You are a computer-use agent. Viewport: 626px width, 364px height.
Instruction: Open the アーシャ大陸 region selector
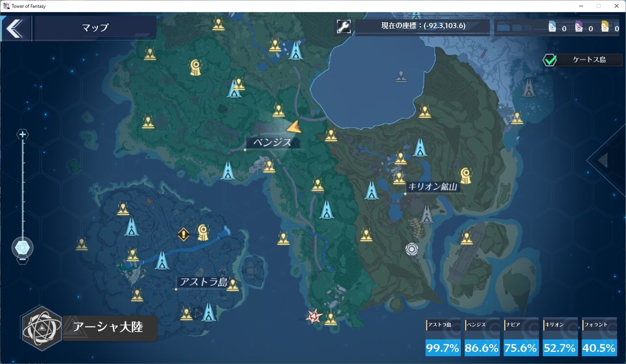(x=110, y=328)
